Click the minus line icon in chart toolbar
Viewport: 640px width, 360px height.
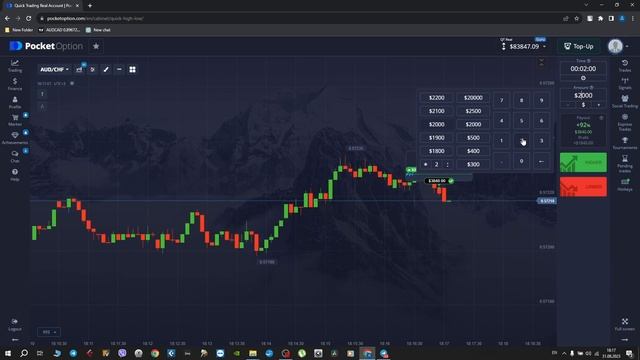point(119,69)
